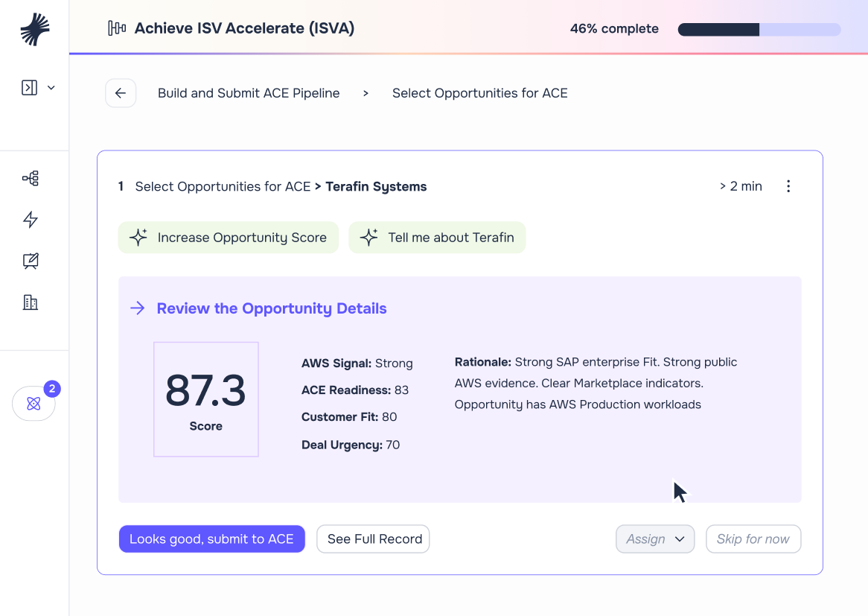This screenshot has height=616, width=868.
Task: Click breadcrumb separator chevron
Action: [366, 93]
